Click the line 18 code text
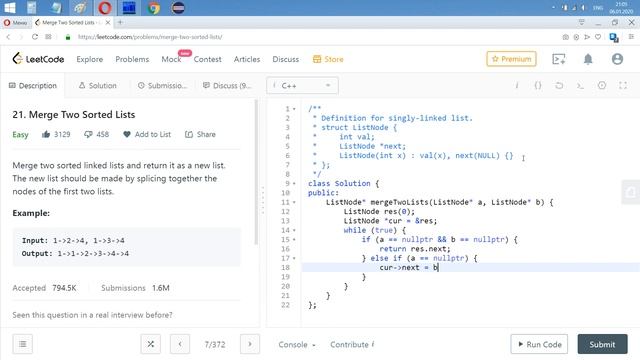 (x=409, y=268)
